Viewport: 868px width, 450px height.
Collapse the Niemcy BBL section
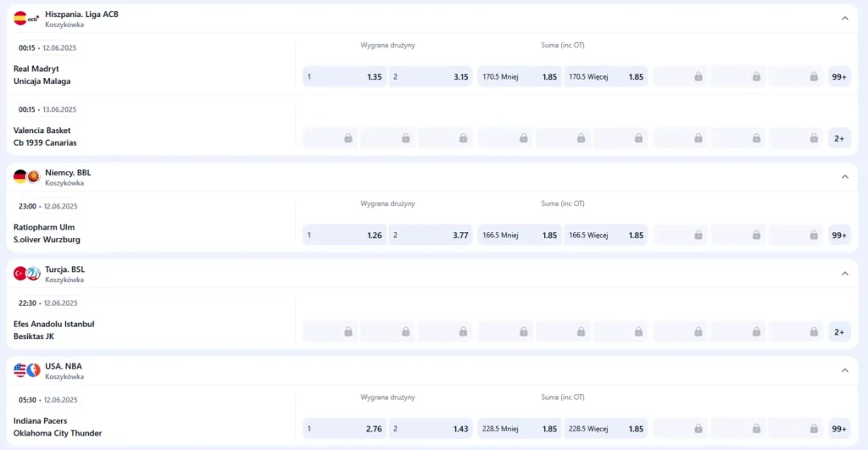point(844,176)
